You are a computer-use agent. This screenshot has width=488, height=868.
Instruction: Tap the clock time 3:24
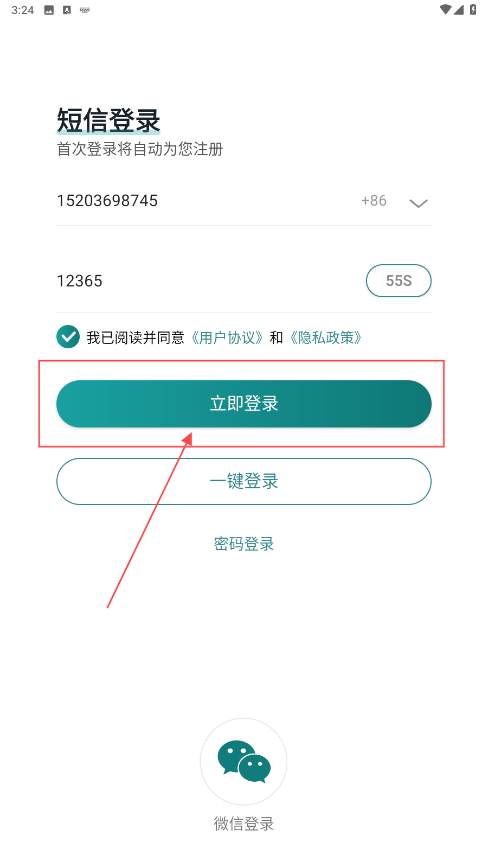pos(23,10)
